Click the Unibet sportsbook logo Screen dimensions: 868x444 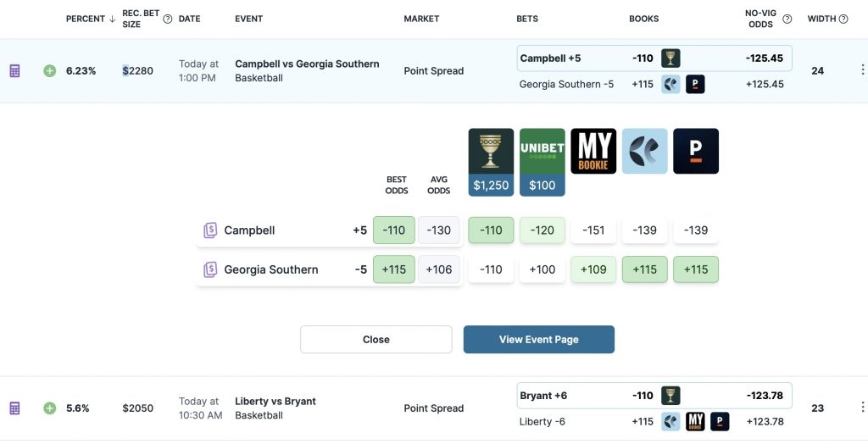(542, 162)
